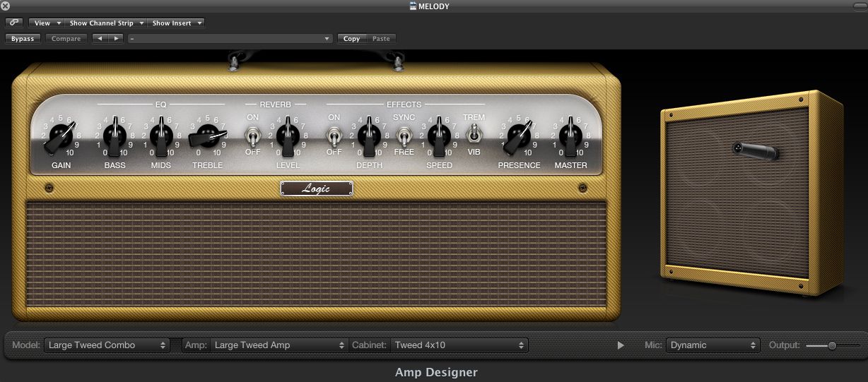Click the Amp Designer title label
868x382 pixels.
436,372
